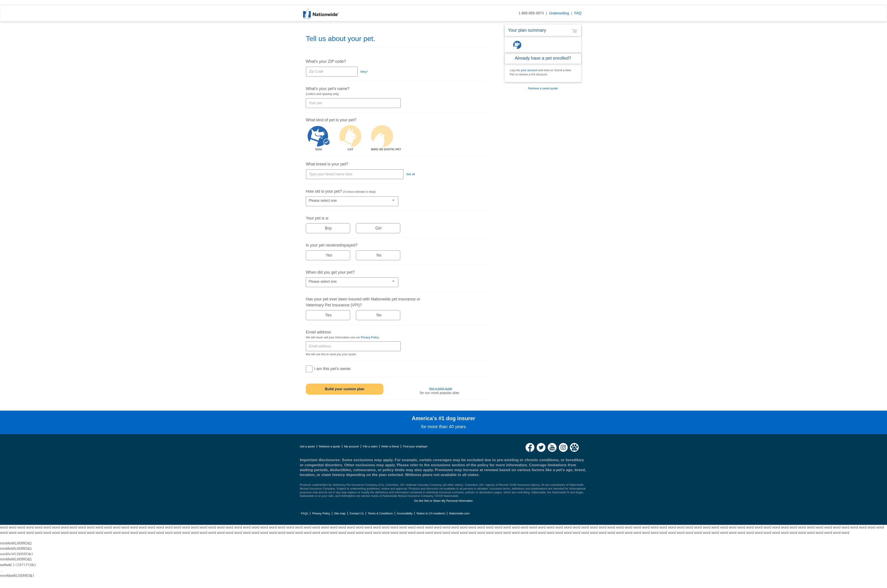887x588 pixels.
Task: Open Refer a friend footer link
Action: tap(390, 447)
